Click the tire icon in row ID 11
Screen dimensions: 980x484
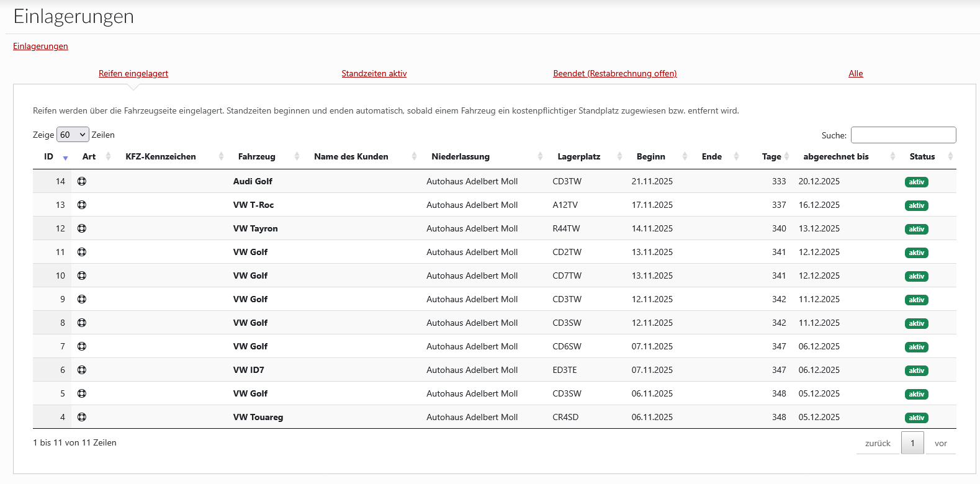pos(82,252)
